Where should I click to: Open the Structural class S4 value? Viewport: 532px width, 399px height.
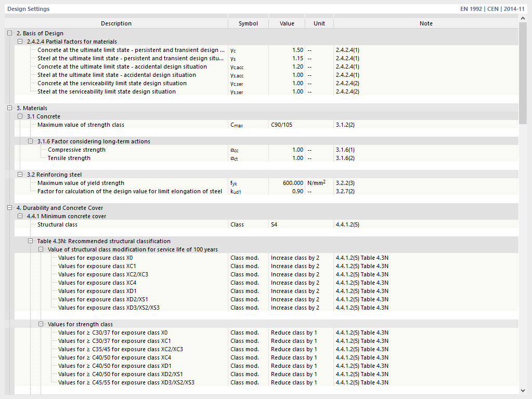(x=287, y=224)
